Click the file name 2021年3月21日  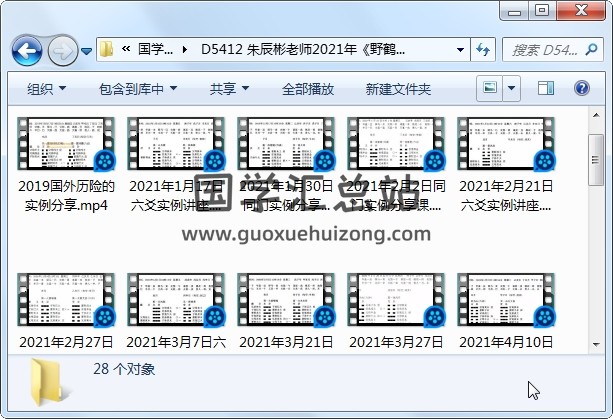click(286, 342)
